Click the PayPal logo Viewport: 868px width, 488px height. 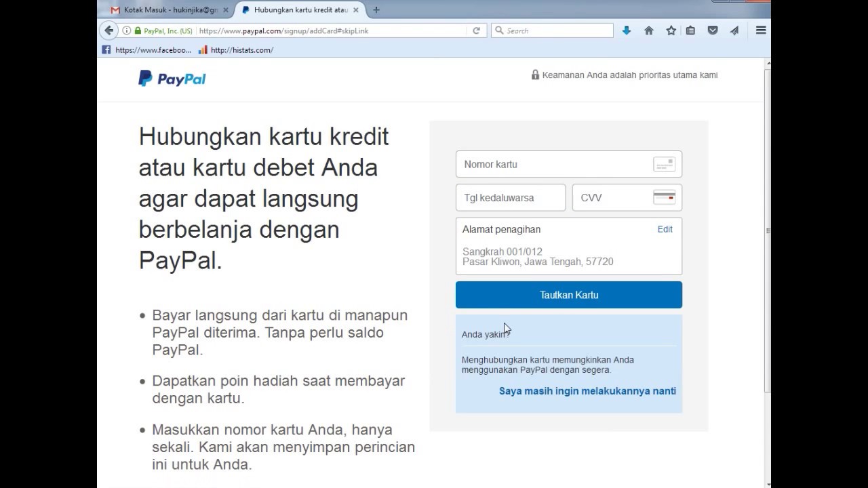172,79
